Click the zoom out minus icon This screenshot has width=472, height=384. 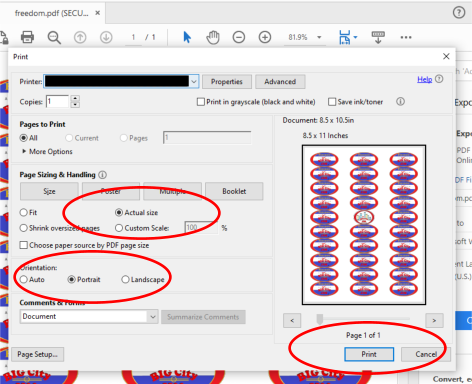[239, 37]
